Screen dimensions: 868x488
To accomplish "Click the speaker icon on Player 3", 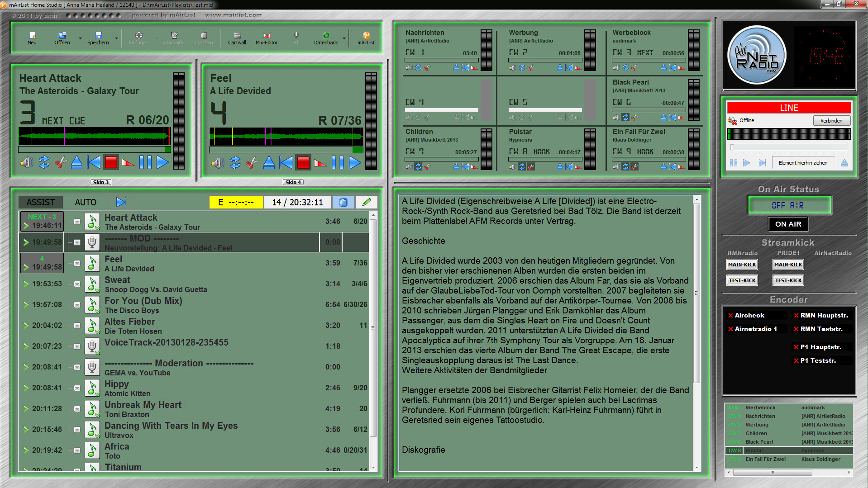I will pos(27,162).
